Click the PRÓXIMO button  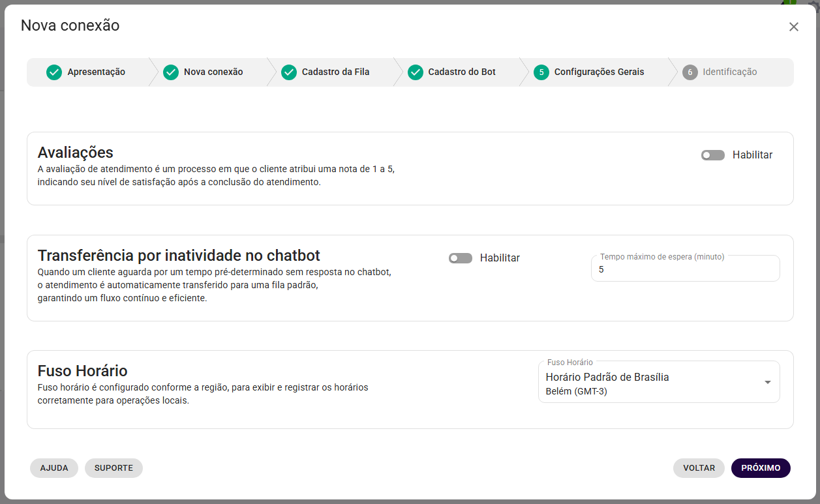761,467
